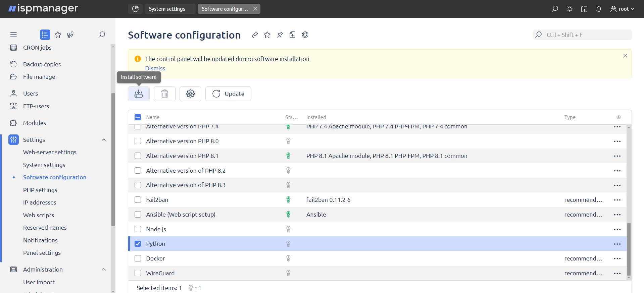The height and width of the screenshot is (293, 644).
Task: Select the WireGuard checkbox
Action: 138,273
